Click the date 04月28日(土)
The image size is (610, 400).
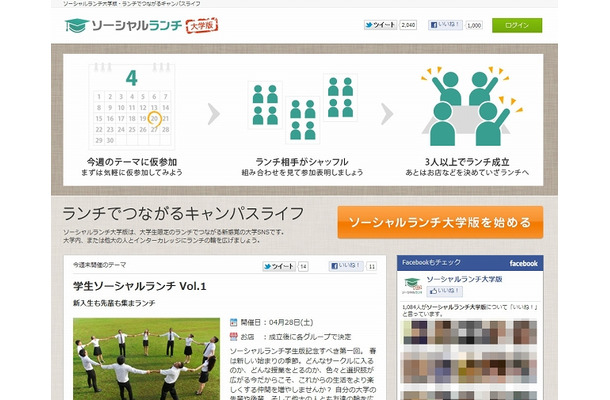pyautogui.click(x=291, y=322)
